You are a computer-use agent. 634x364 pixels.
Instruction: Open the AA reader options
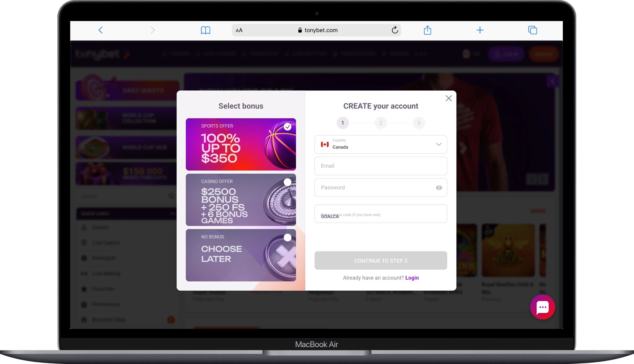coord(239,30)
